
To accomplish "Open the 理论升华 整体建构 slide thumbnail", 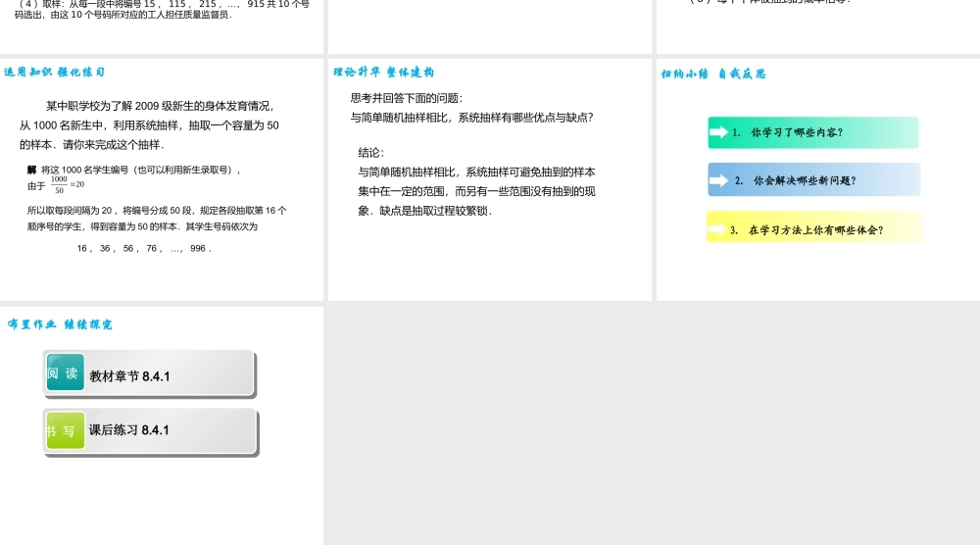I will pyautogui.click(x=489, y=179).
